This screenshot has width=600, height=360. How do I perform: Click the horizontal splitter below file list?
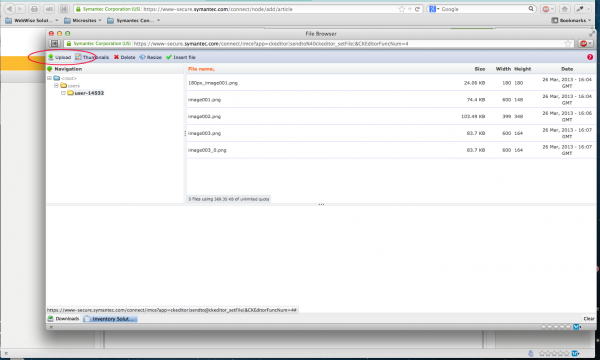321,205
